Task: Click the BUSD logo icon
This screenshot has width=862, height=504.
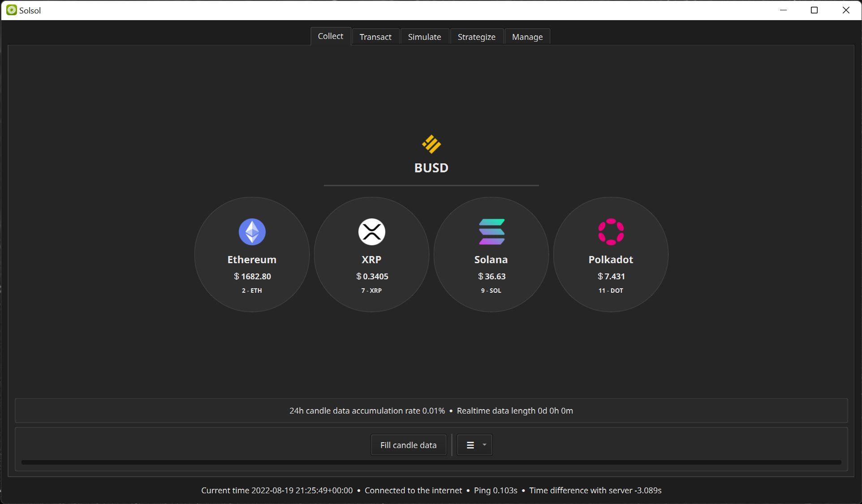Action: point(431,144)
